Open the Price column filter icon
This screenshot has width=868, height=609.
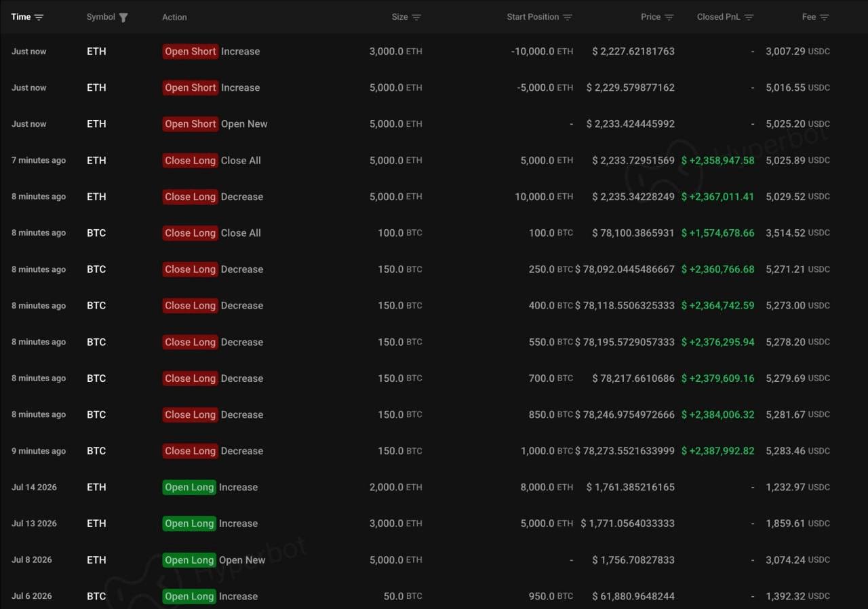669,17
